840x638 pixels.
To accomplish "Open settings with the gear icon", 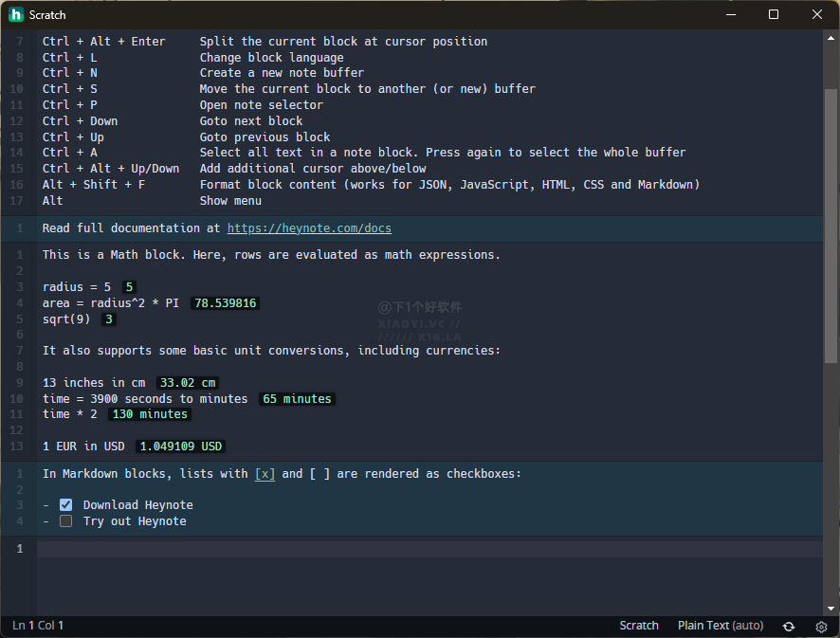I will 821,626.
